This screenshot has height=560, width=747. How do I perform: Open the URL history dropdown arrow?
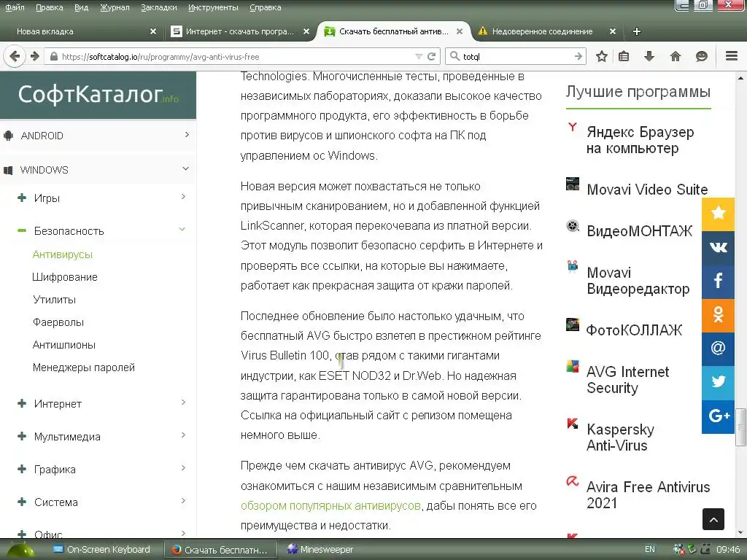419,56
